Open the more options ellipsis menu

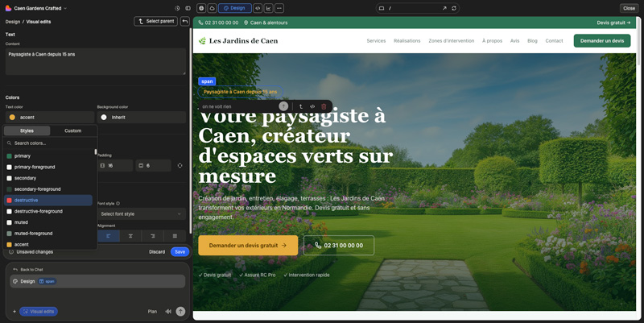click(279, 8)
